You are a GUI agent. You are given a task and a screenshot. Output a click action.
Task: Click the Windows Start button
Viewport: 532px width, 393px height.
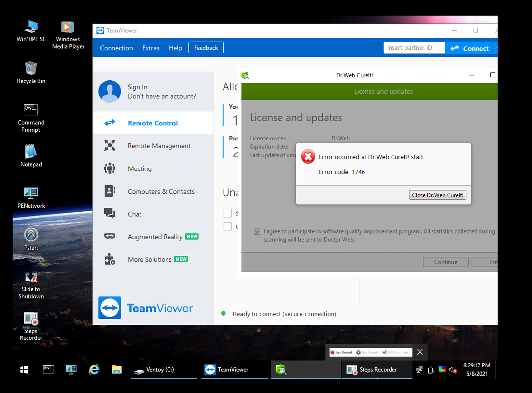(24, 369)
